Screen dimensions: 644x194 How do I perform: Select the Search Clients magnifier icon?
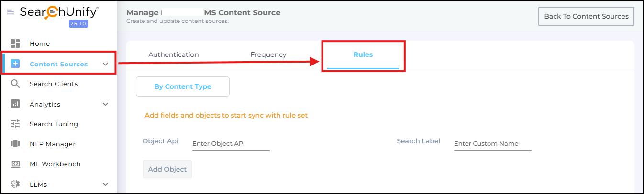(15, 84)
